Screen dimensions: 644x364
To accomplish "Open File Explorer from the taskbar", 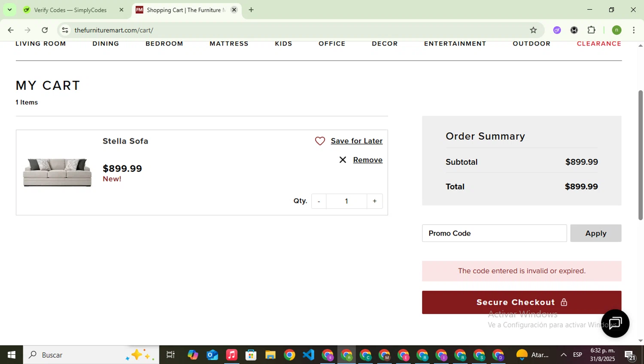I will click(x=270, y=355).
